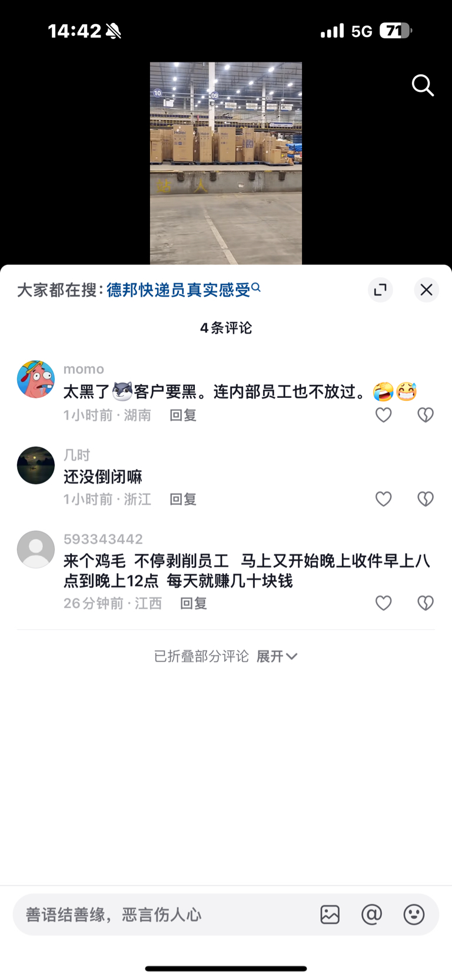The image size is (452, 980).
Task: Tap the warehouse video thumbnail
Action: click(226, 163)
